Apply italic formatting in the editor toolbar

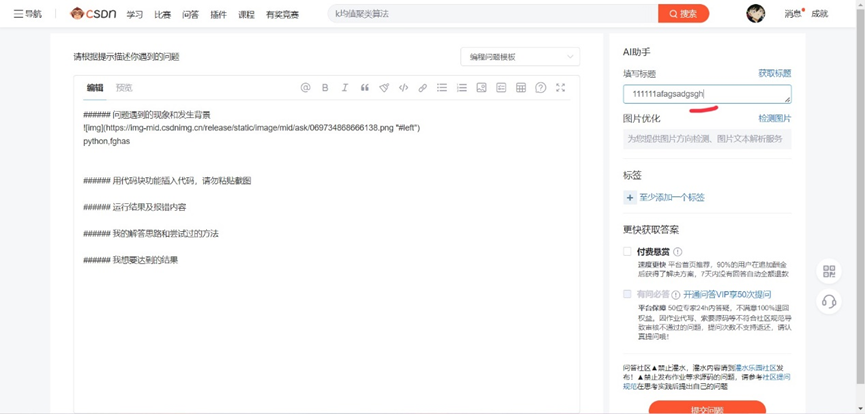point(345,88)
